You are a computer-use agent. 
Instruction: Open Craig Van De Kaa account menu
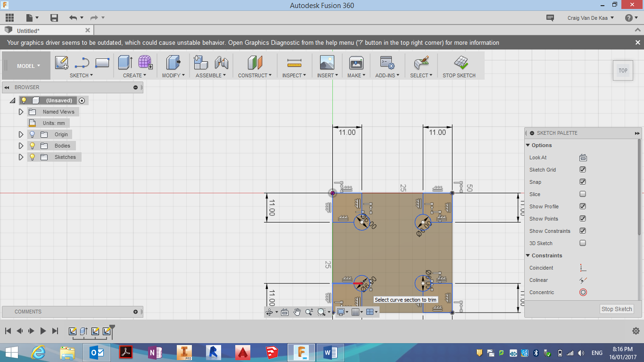click(x=591, y=18)
